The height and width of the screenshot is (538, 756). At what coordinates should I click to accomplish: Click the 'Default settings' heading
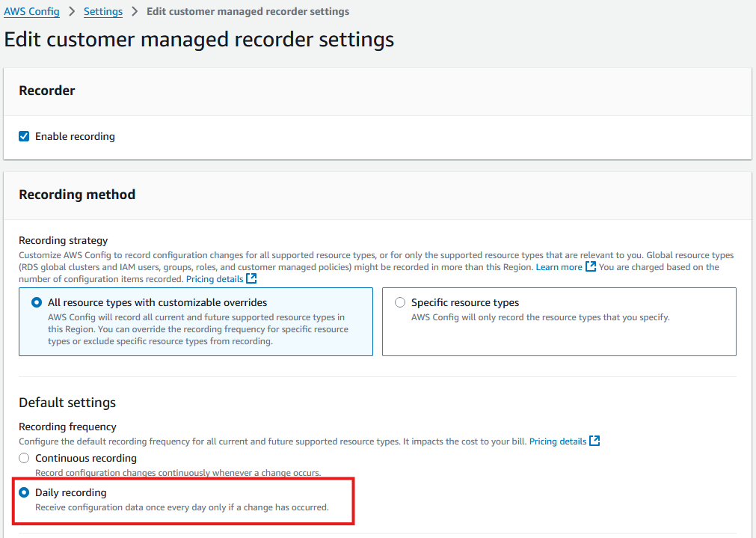67,403
